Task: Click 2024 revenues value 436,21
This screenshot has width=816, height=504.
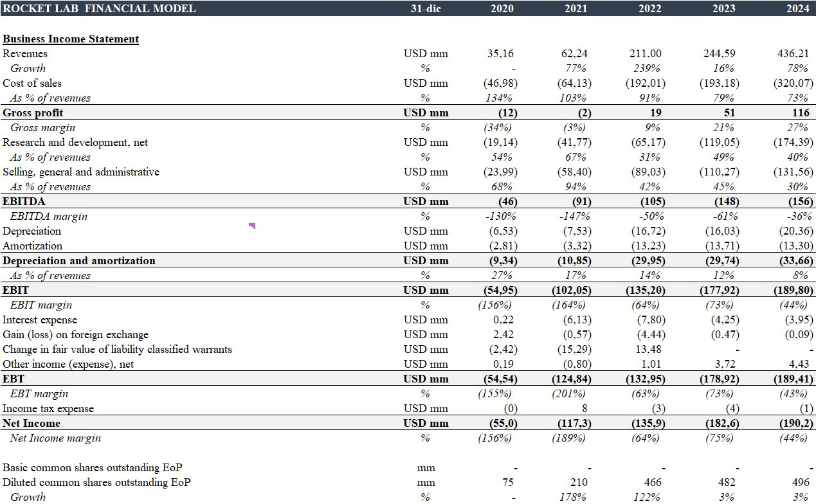Action: point(794,54)
